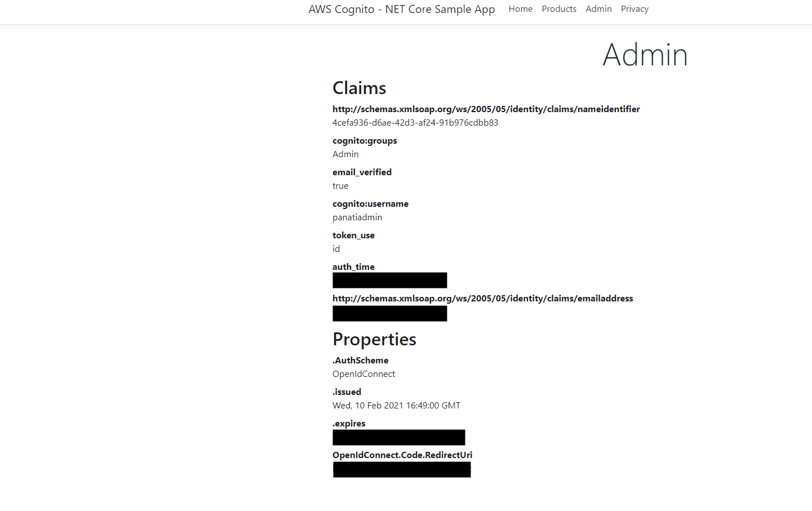Click the cognito:username label
The width and height of the screenshot is (812, 511).
tap(370, 203)
